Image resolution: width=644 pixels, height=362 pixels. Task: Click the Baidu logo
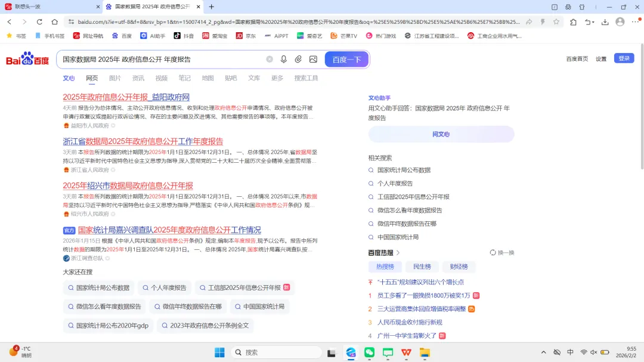point(27,59)
